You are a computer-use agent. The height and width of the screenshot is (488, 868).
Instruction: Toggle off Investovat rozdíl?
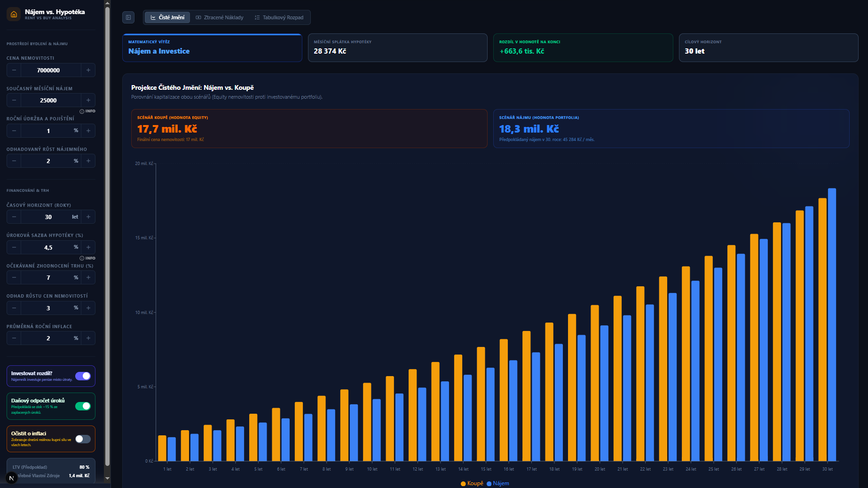[84, 376]
